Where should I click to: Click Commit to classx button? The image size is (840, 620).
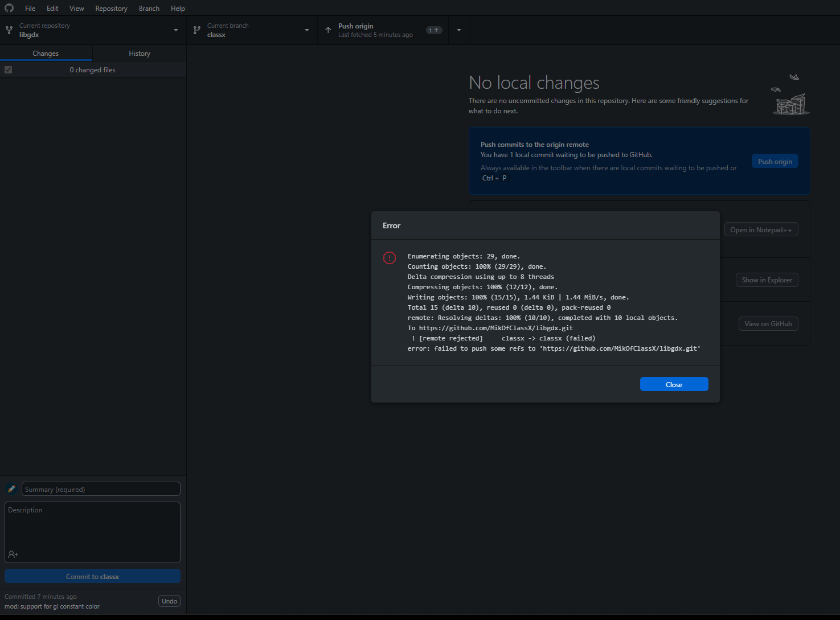(x=92, y=576)
